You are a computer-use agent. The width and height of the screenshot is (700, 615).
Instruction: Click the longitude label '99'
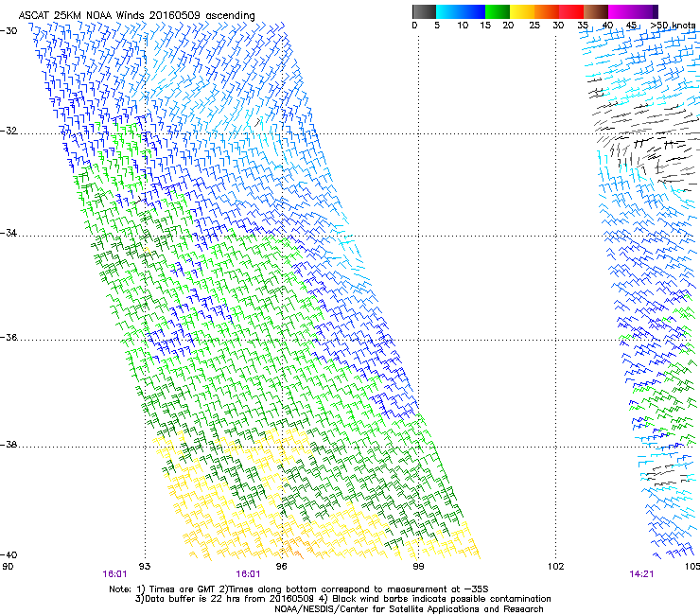(x=418, y=567)
